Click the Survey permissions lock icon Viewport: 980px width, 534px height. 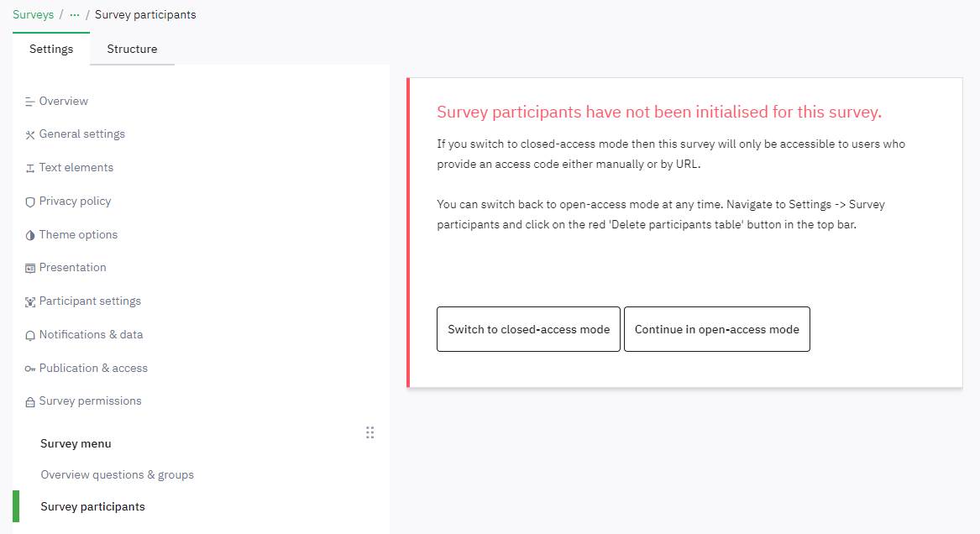(x=30, y=401)
